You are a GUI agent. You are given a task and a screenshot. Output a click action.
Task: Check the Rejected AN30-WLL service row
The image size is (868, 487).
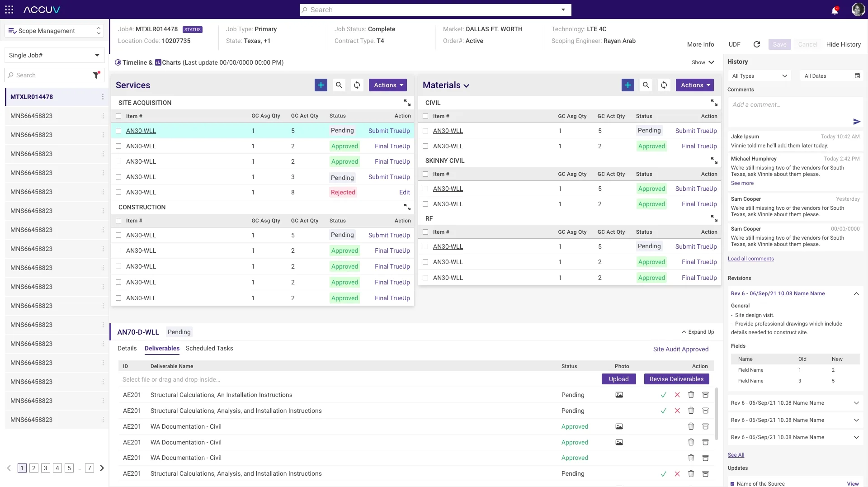(x=118, y=192)
